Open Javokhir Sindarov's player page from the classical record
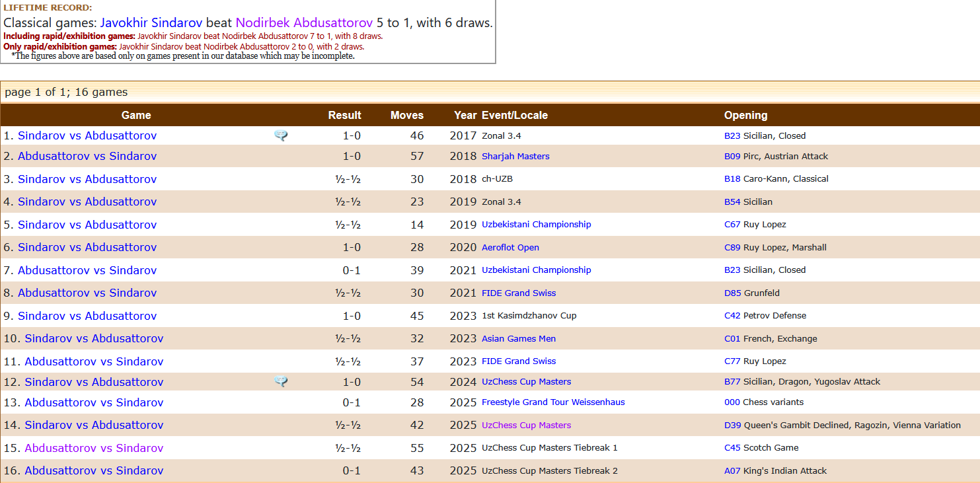The image size is (980, 483). click(151, 22)
